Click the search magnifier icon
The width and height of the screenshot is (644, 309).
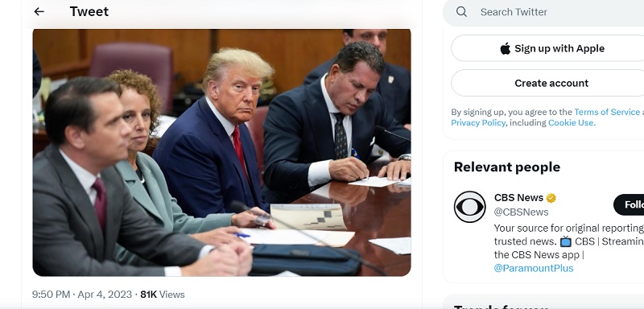click(x=461, y=11)
